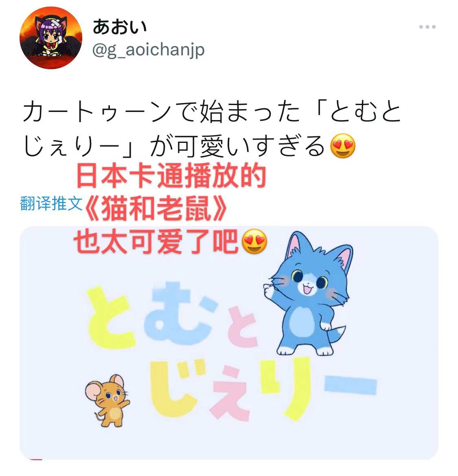Open the あおい display name

[120, 27]
